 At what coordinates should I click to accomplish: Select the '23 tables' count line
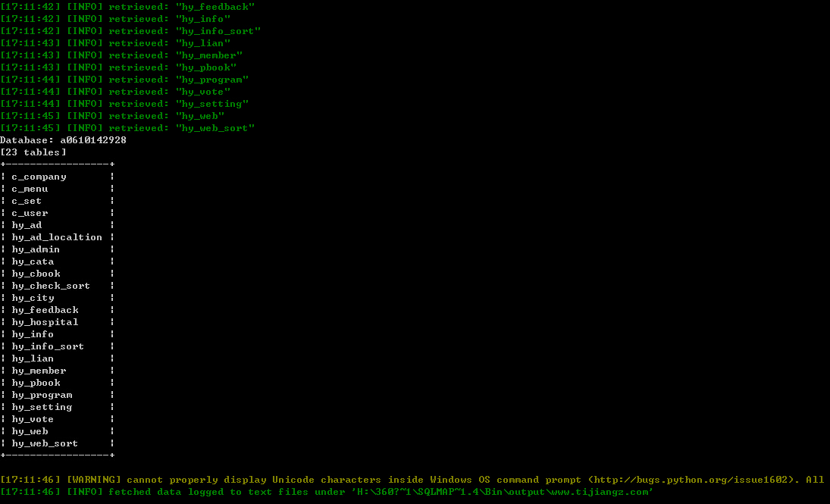(x=33, y=152)
